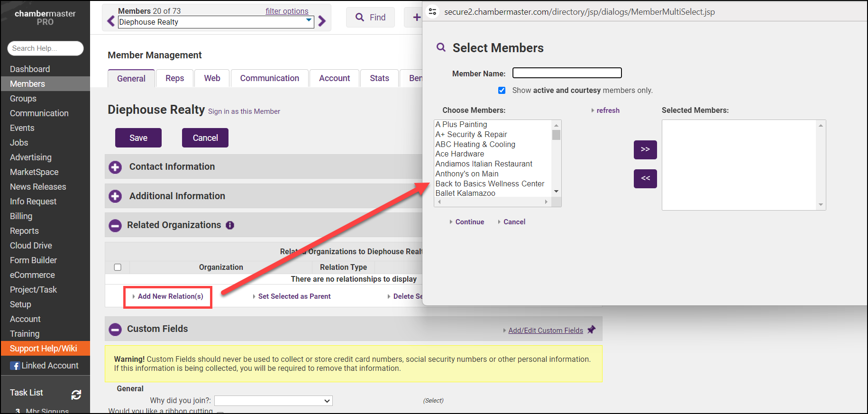Click the Find magnifier button

pos(370,18)
